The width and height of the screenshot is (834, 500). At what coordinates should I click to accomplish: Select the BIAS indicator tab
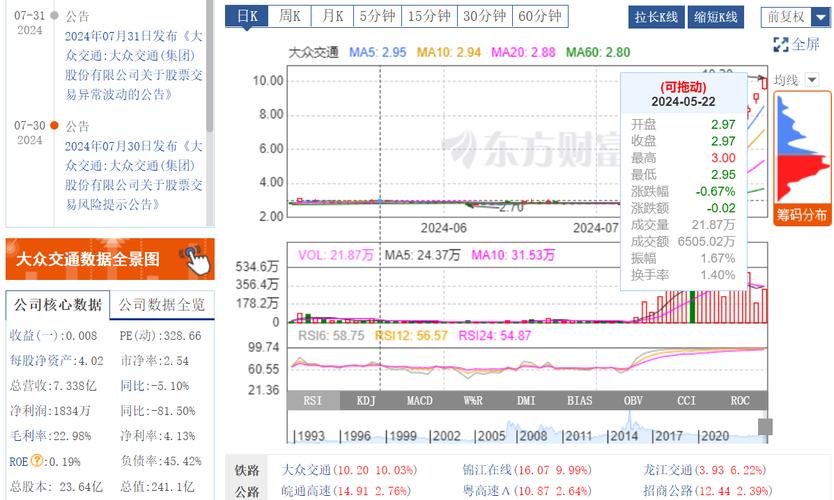tap(580, 401)
